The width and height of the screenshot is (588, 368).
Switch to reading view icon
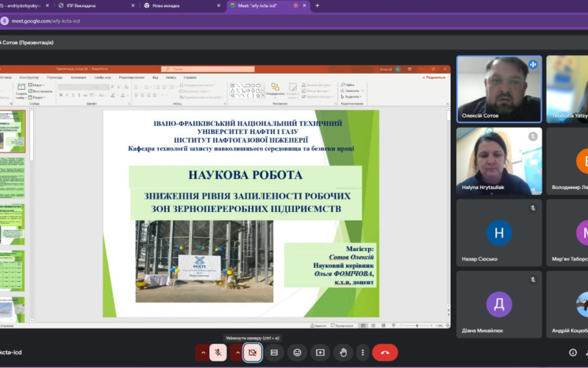[383, 325]
